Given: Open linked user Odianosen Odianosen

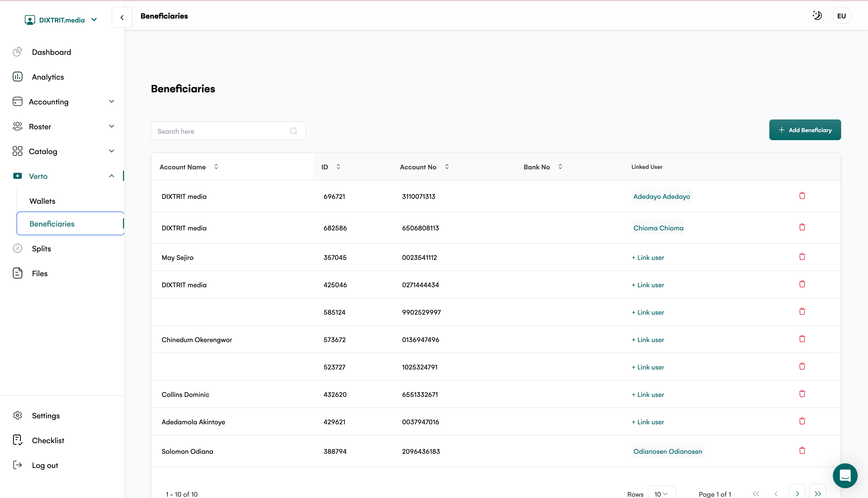Looking at the screenshot, I should pos(668,451).
